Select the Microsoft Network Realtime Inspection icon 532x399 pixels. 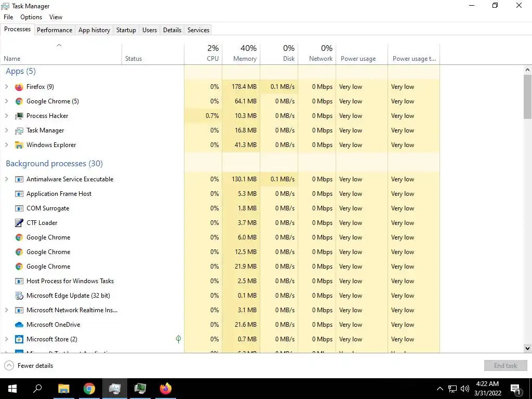19,310
